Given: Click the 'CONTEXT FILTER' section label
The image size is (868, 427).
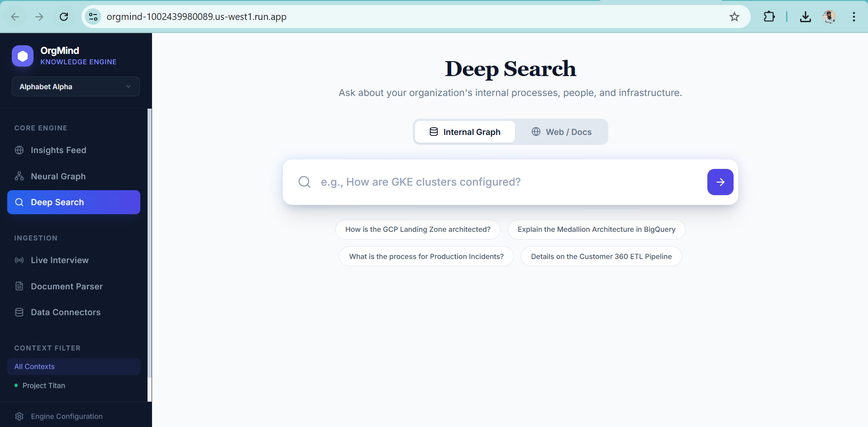Looking at the screenshot, I should click(x=48, y=348).
